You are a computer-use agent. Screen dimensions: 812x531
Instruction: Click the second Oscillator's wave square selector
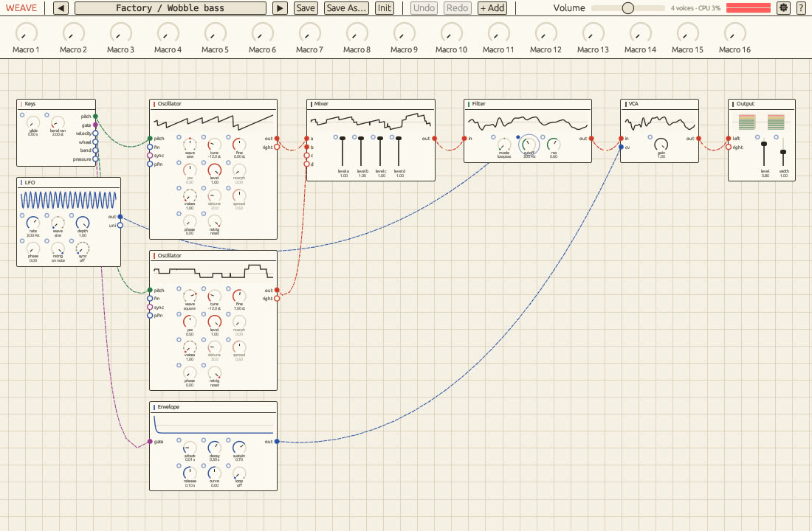190,296
